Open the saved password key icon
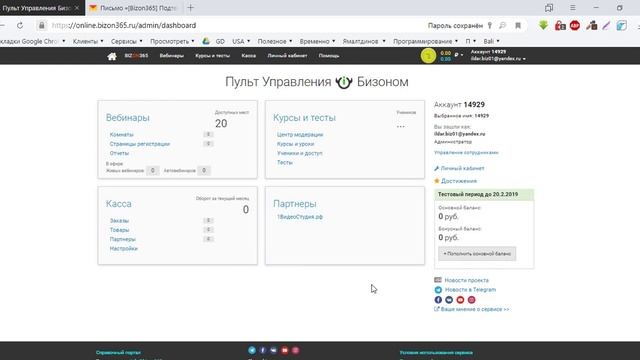 pos(489,25)
